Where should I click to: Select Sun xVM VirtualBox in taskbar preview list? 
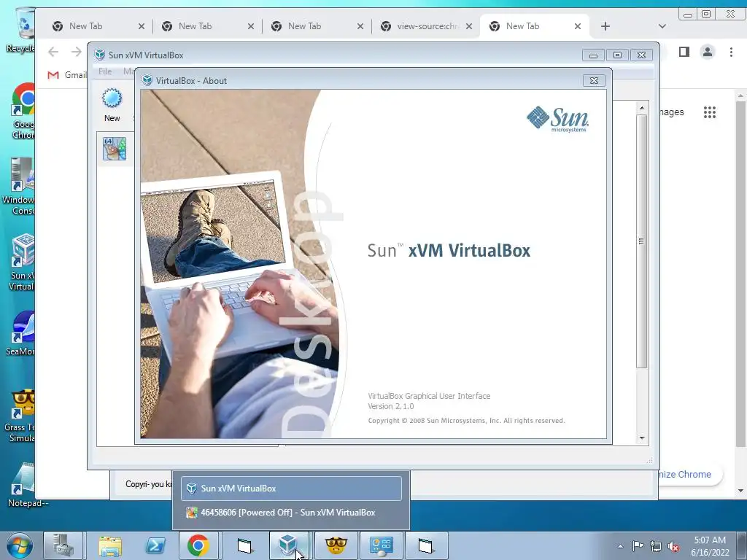coord(291,488)
